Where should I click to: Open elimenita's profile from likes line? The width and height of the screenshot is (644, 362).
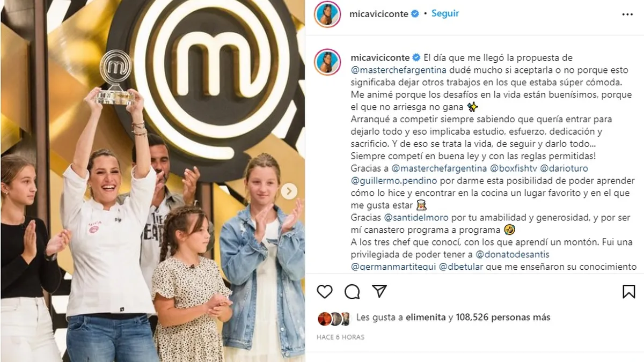425,317
